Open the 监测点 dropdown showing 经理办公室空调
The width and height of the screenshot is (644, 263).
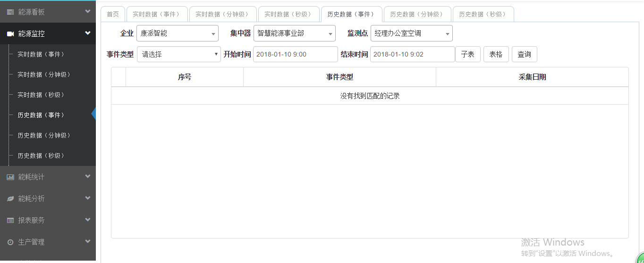(411, 33)
